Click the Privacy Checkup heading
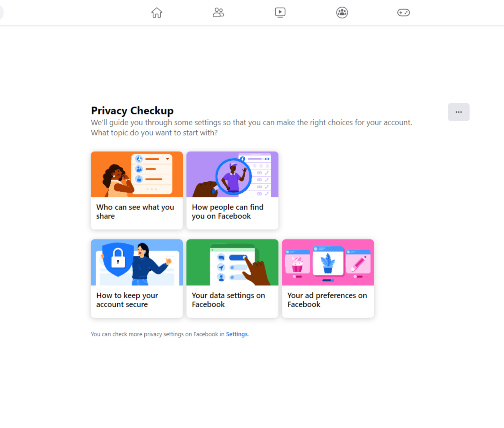 [132, 111]
